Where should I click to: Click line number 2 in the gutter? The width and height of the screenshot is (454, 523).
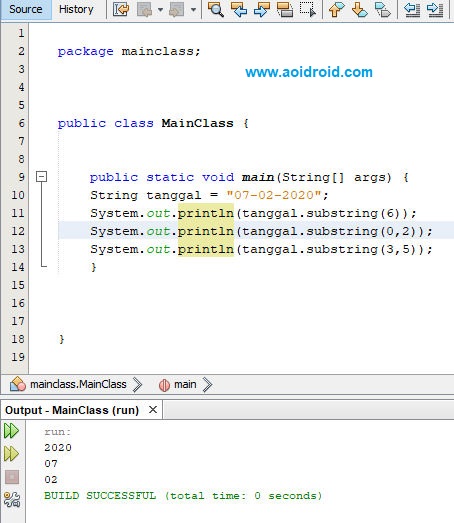21,51
